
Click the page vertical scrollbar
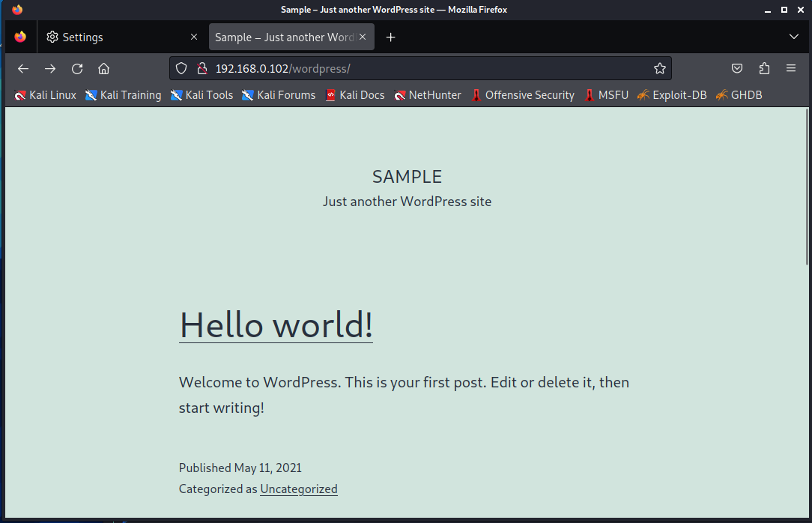point(807,187)
